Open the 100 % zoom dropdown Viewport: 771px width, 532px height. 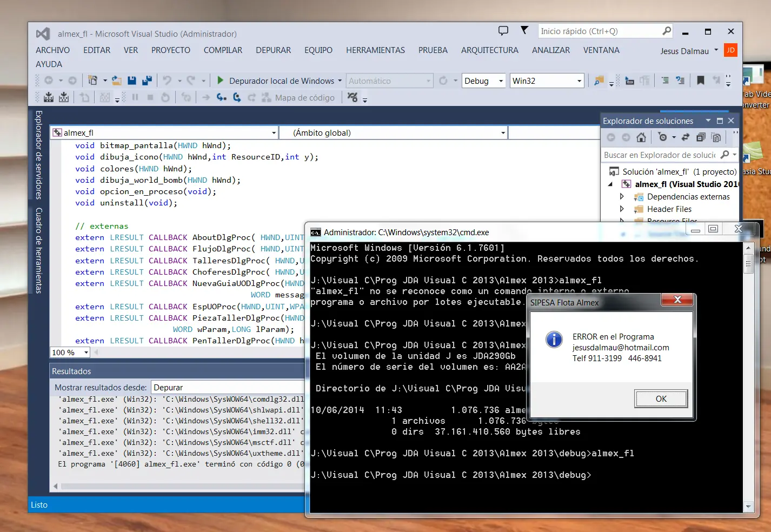click(86, 353)
